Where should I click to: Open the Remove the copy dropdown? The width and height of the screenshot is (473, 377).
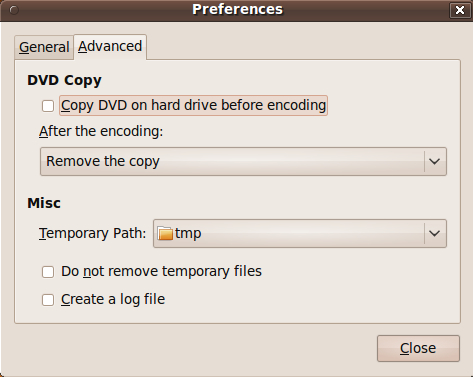(243, 161)
